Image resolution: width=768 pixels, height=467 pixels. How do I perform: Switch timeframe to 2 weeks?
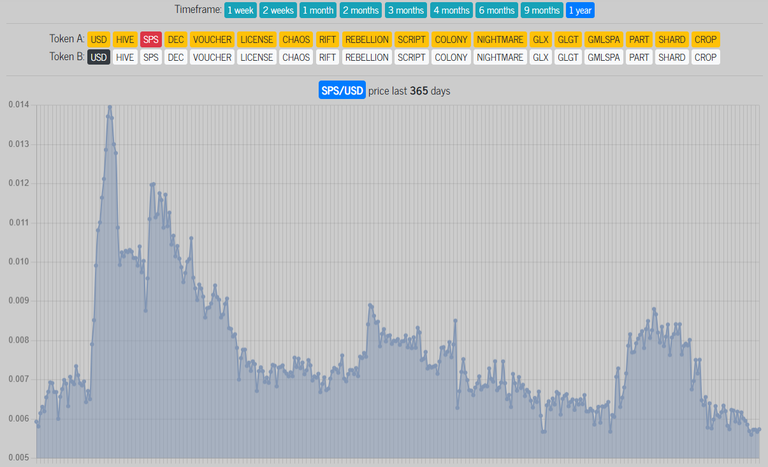pyautogui.click(x=277, y=10)
